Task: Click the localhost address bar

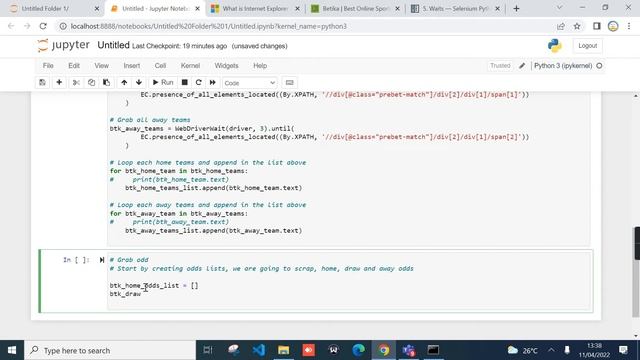Action: pos(307,26)
